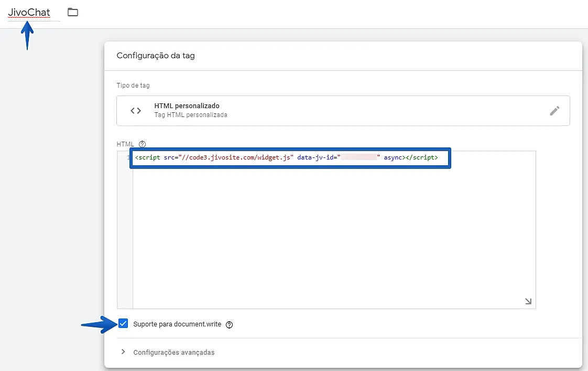This screenshot has height=371, width=588.
Task: Click the editor resize handle in corner
Action: (x=528, y=301)
